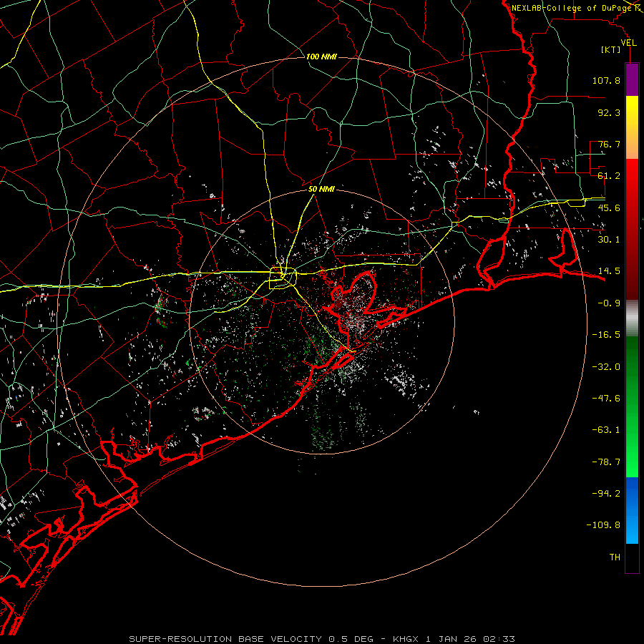Select the -0.9 scale value
This screenshot has width=644, height=644.
[x=609, y=303]
